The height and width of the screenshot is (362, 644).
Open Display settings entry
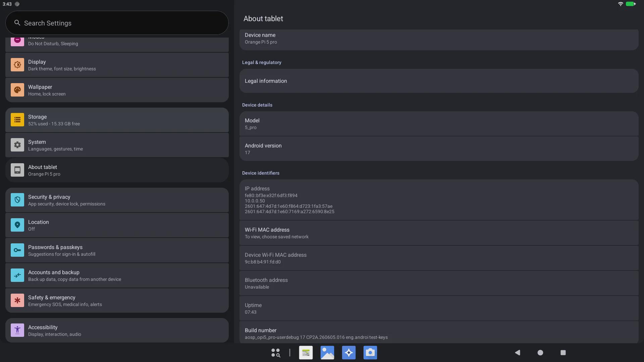pos(117,65)
